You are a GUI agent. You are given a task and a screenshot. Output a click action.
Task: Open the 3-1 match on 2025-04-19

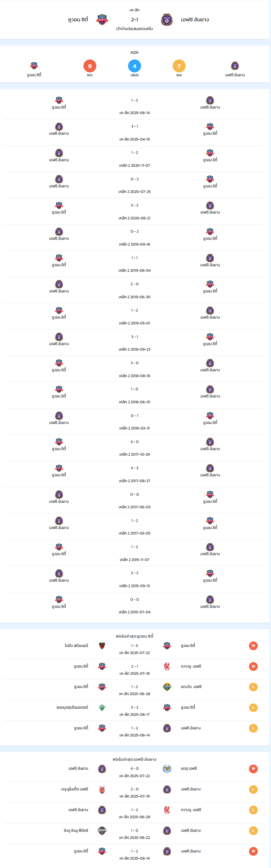pyautogui.click(x=135, y=132)
